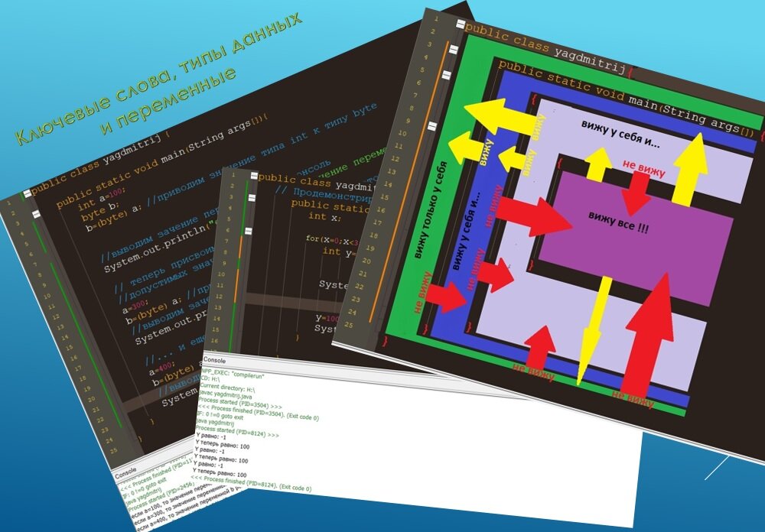Collapse fold marker beside line 3 in right editor
The height and width of the screenshot is (532, 765).
pos(453,50)
